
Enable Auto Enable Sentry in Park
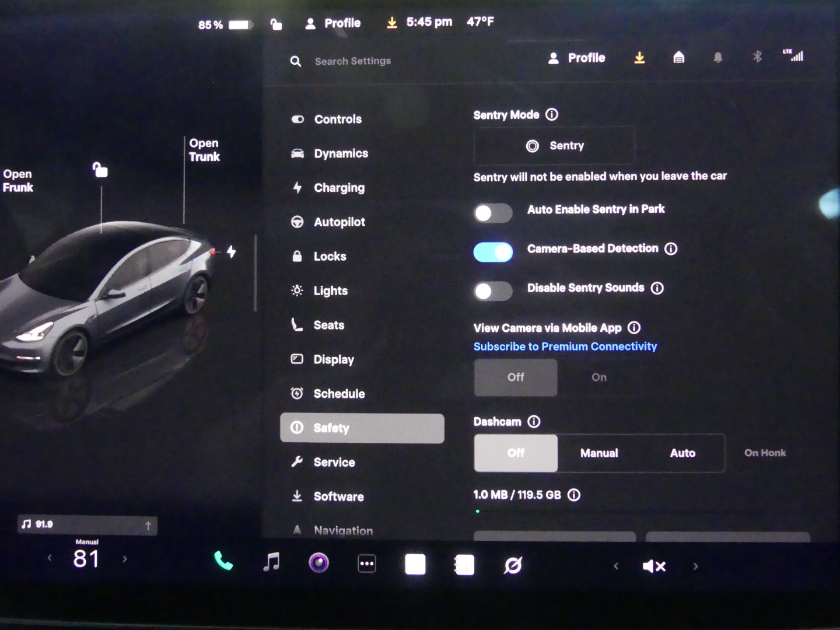[x=493, y=213]
